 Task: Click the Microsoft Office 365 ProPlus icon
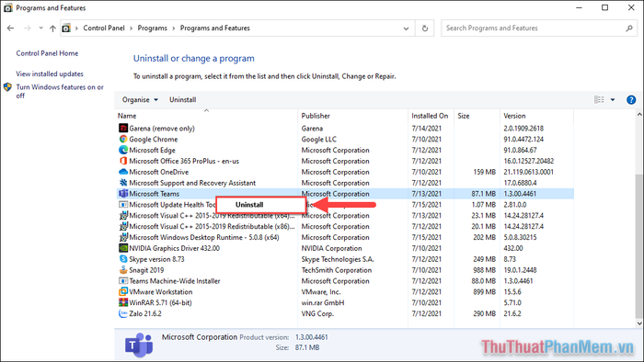coord(122,161)
